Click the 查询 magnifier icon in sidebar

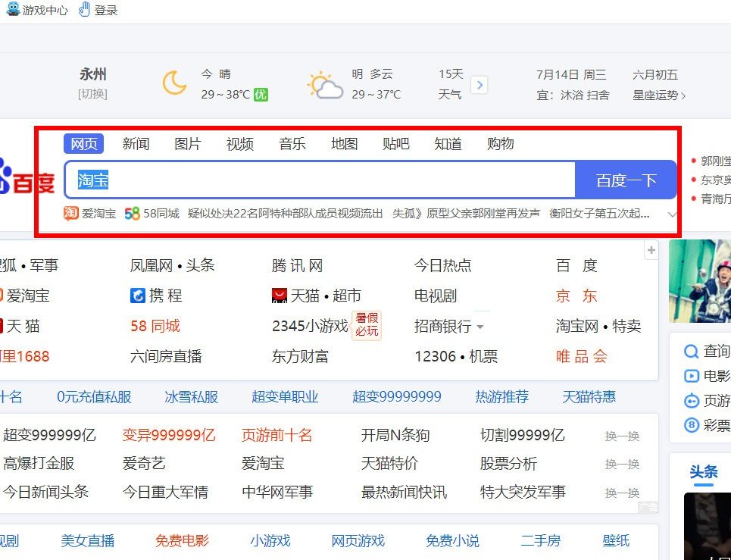[691, 351]
